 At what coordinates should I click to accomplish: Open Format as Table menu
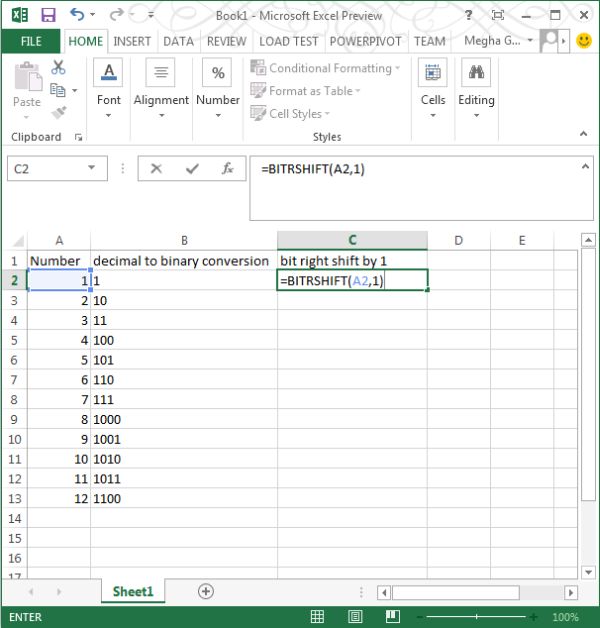305,91
